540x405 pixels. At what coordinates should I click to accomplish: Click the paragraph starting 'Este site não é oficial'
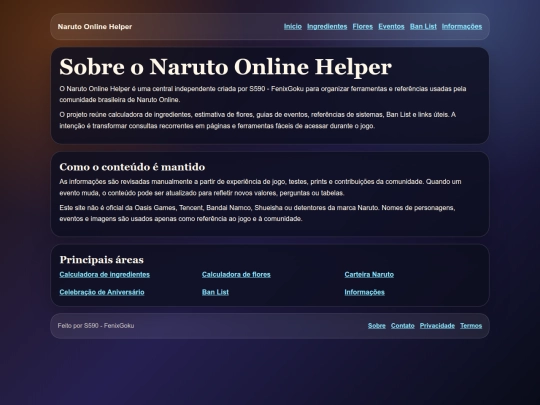pos(257,213)
